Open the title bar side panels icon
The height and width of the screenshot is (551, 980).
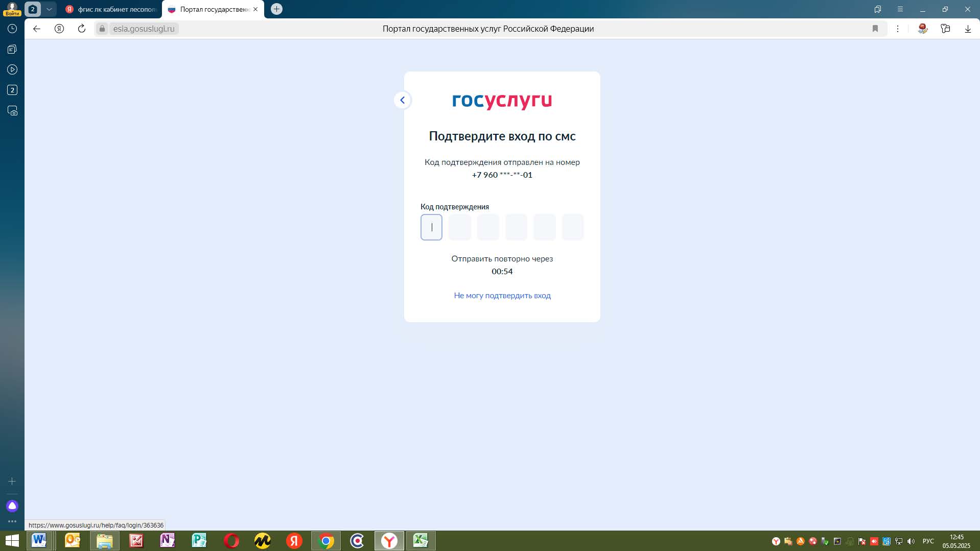pyautogui.click(x=878, y=9)
